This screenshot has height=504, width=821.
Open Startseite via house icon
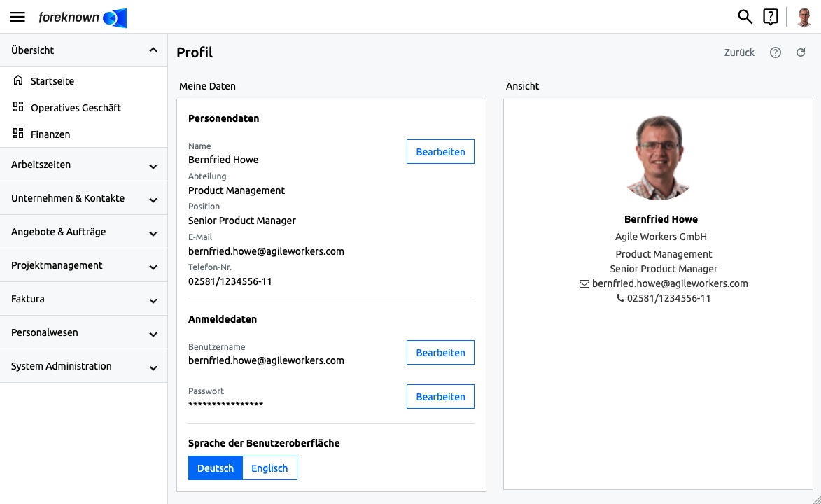[x=18, y=80]
